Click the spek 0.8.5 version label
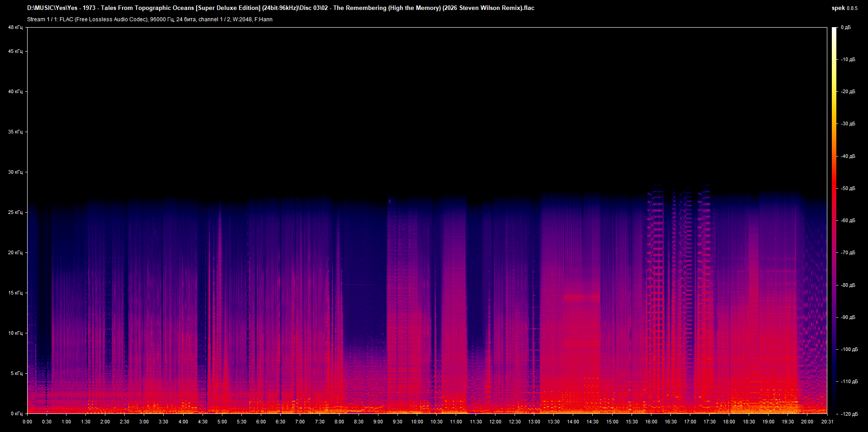Image resolution: width=868 pixels, height=432 pixels. click(844, 8)
